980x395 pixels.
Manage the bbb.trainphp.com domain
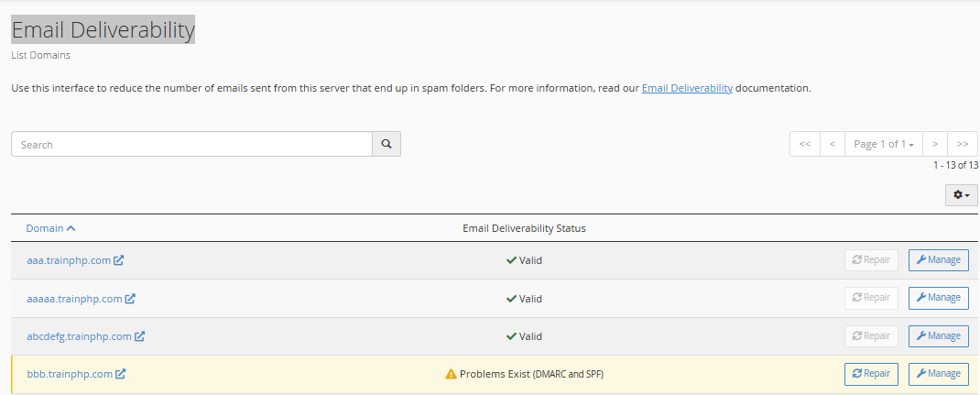pyautogui.click(x=938, y=374)
